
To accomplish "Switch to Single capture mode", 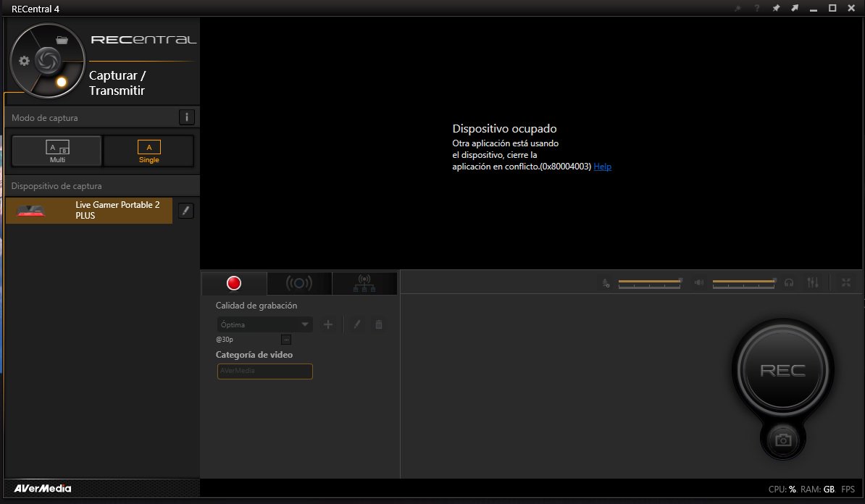I will click(149, 151).
